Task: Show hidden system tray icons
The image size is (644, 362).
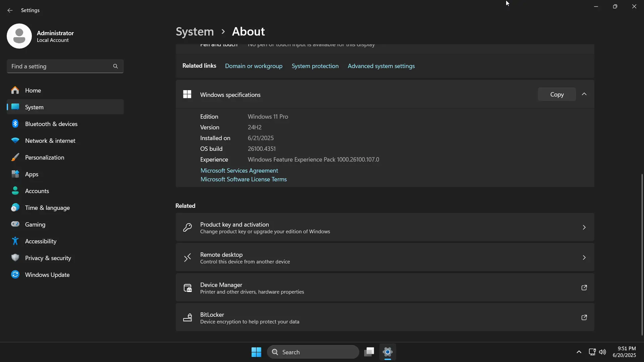Action: 579,352
